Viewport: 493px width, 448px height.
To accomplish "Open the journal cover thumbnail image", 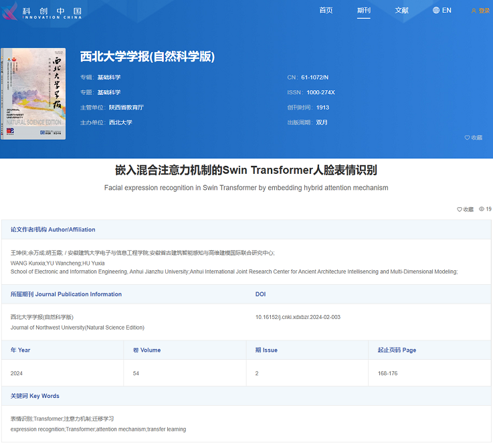I will 33,94.
